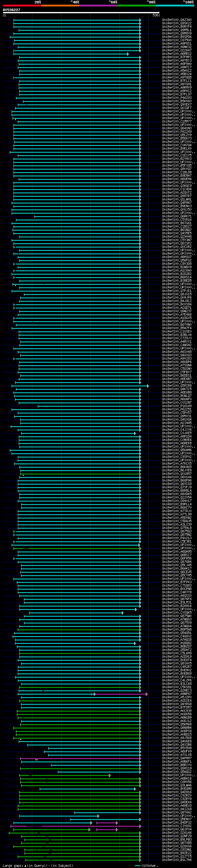
Task: Click the orange ~40% identity color band
Action: pyautogui.click(x=60, y=6)
